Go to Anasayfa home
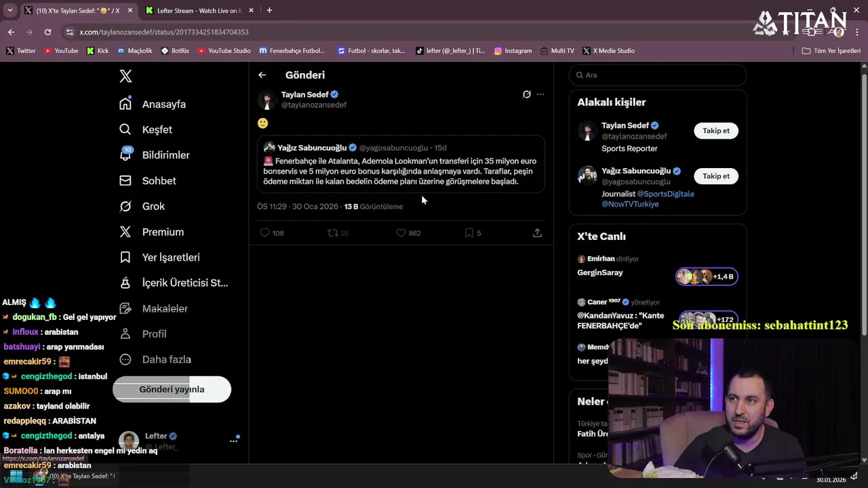868x488 pixels. [x=153, y=104]
